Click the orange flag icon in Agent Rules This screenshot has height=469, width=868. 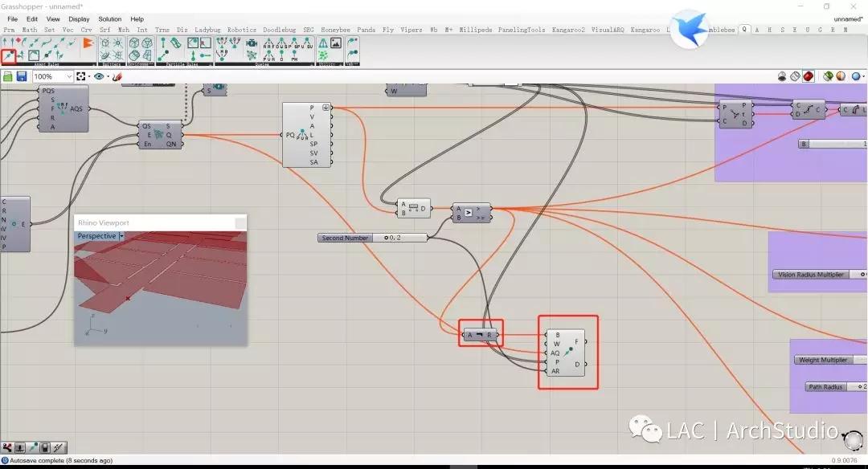(88, 43)
